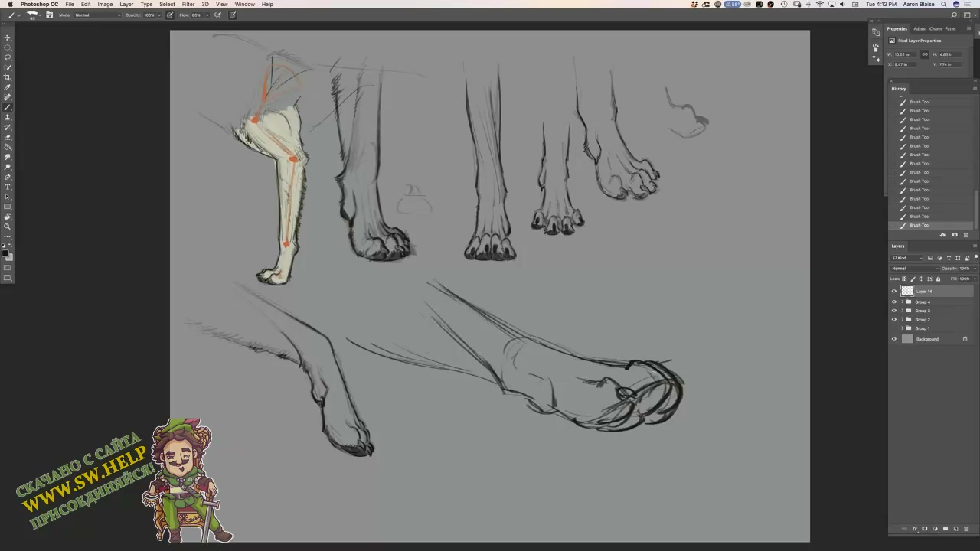Select the last Brush Tool history state

tap(920, 225)
